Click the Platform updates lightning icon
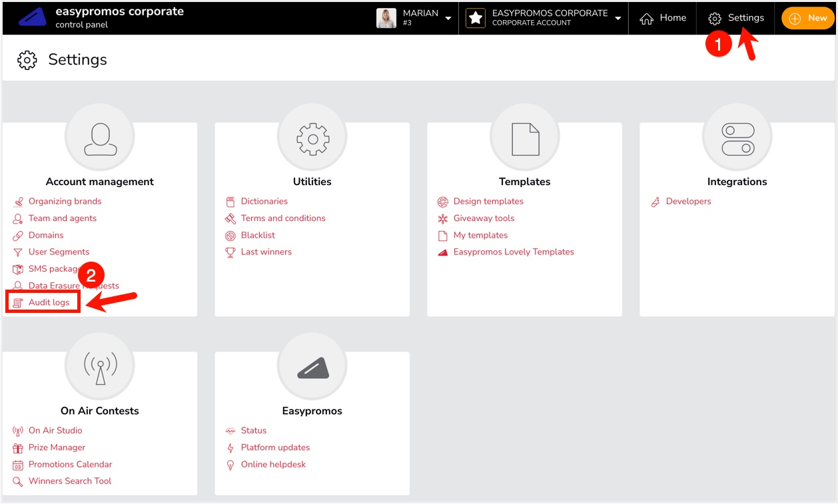The height and width of the screenshot is (504, 838). coord(230,448)
